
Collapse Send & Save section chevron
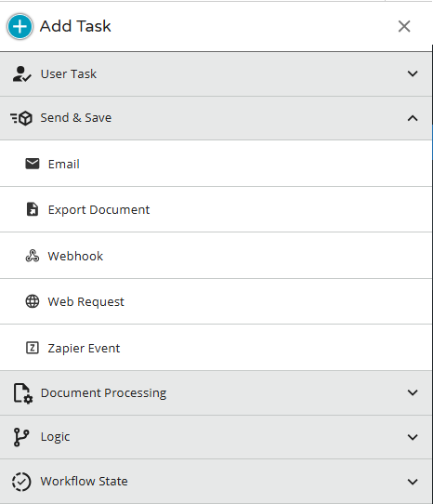(x=413, y=118)
